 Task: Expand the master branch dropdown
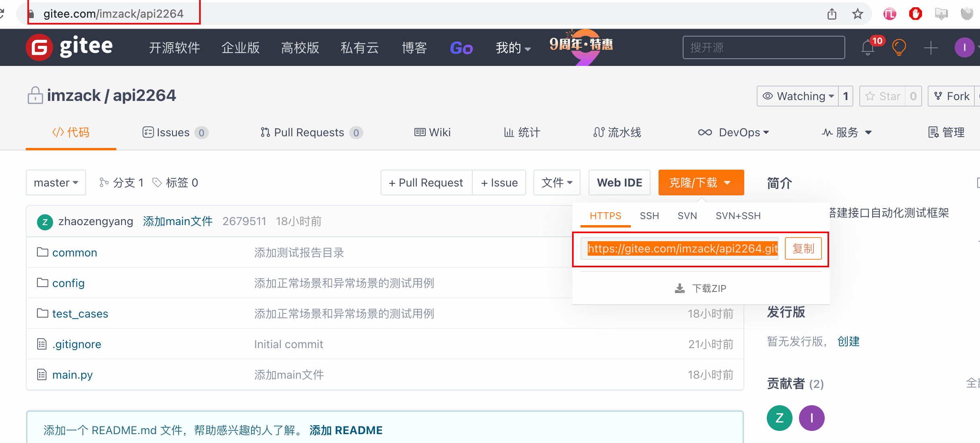tap(56, 183)
